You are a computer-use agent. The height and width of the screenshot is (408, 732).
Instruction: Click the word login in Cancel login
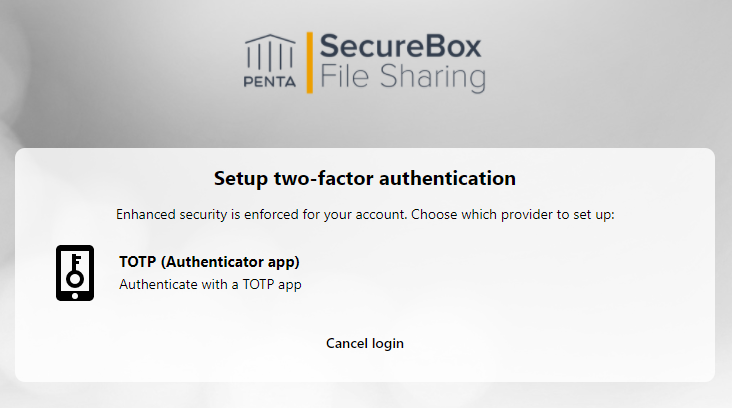pyautogui.click(x=387, y=344)
